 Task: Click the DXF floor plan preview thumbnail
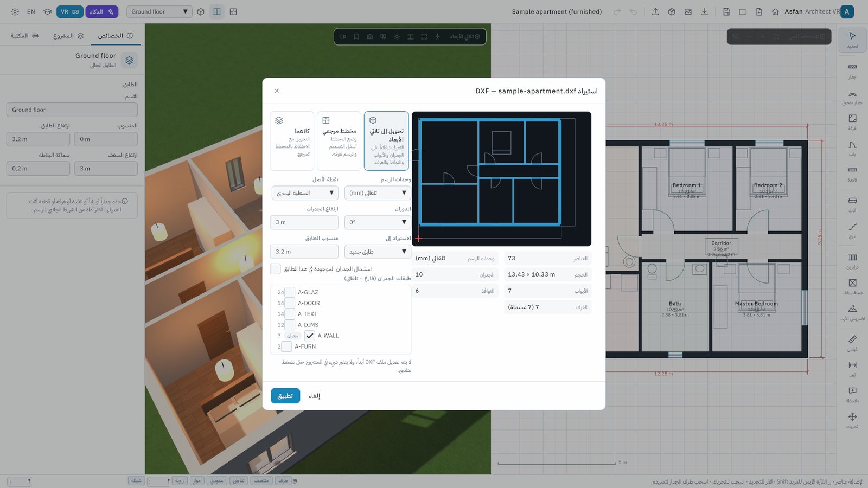[501, 179]
